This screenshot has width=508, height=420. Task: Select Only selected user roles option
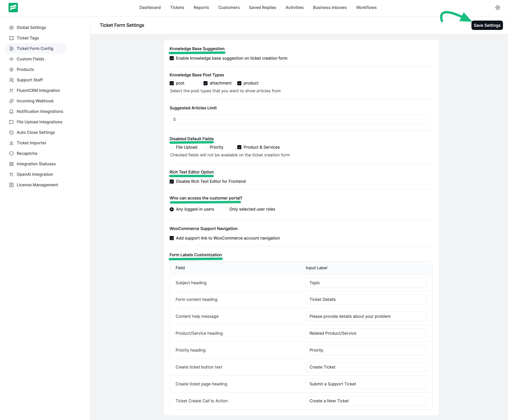click(x=225, y=209)
